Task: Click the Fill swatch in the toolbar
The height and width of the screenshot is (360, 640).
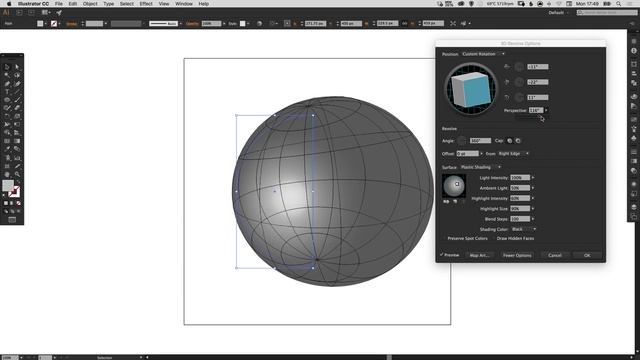Action: coord(8,185)
